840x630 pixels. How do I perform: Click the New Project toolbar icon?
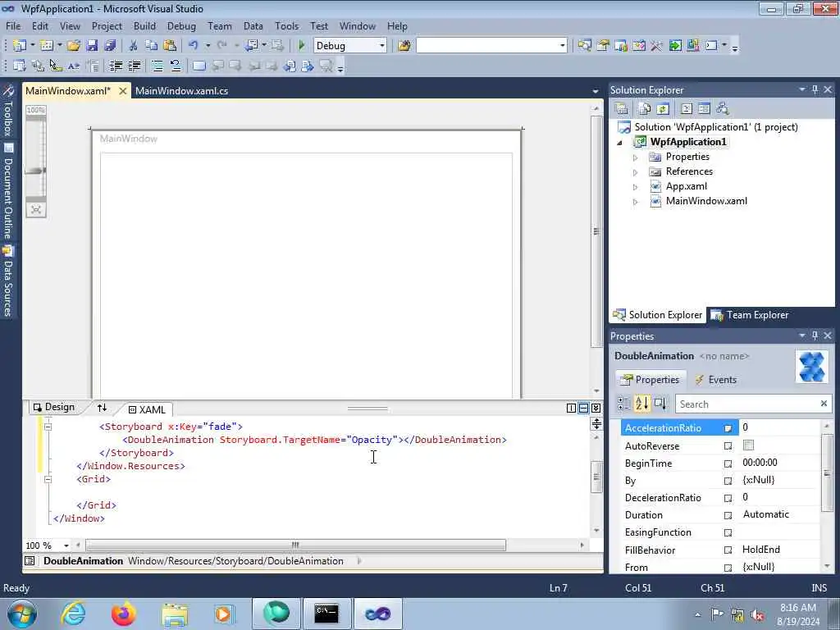click(20, 46)
